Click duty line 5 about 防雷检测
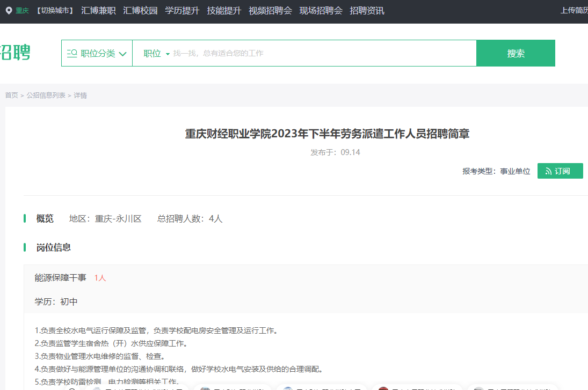Image resolution: width=588 pixels, height=390 pixels. (x=107, y=382)
